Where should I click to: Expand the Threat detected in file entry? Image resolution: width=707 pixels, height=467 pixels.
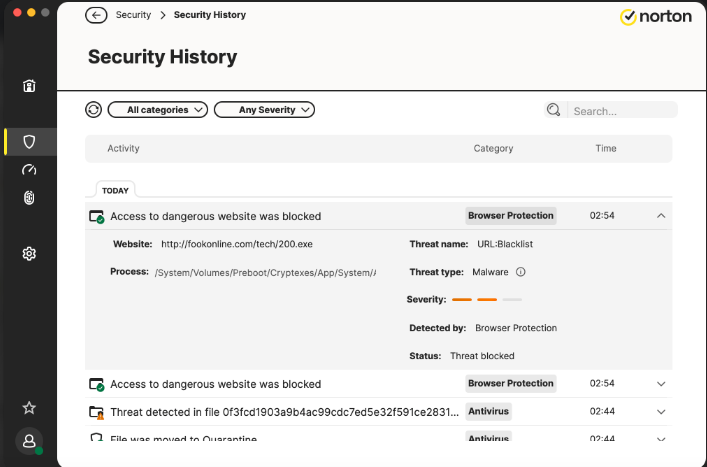(x=661, y=411)
